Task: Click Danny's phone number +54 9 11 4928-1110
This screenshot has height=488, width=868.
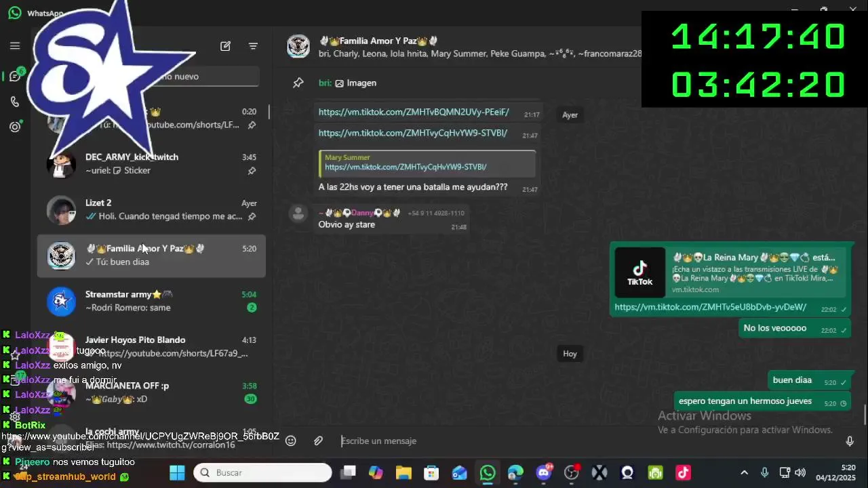Action: [436, 213]
